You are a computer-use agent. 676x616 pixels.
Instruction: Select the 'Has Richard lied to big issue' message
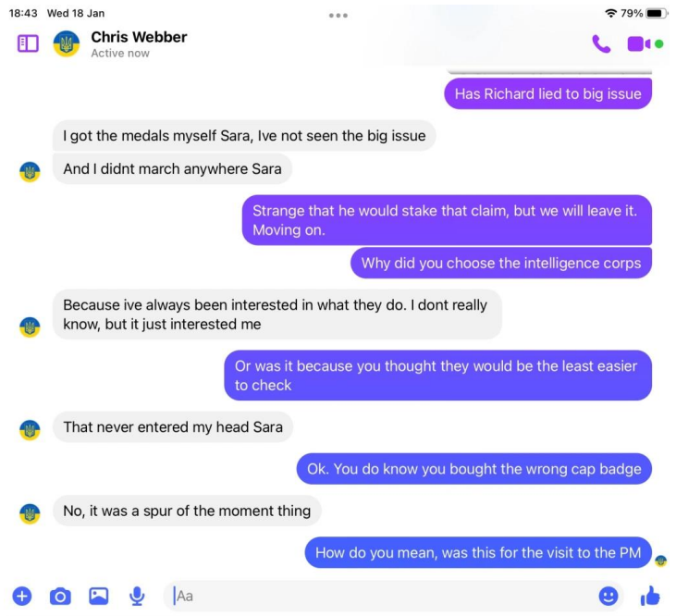coord(548,94)
